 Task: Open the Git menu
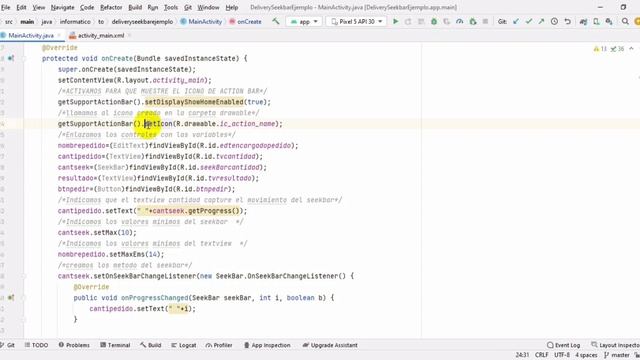tap(188, 7)
